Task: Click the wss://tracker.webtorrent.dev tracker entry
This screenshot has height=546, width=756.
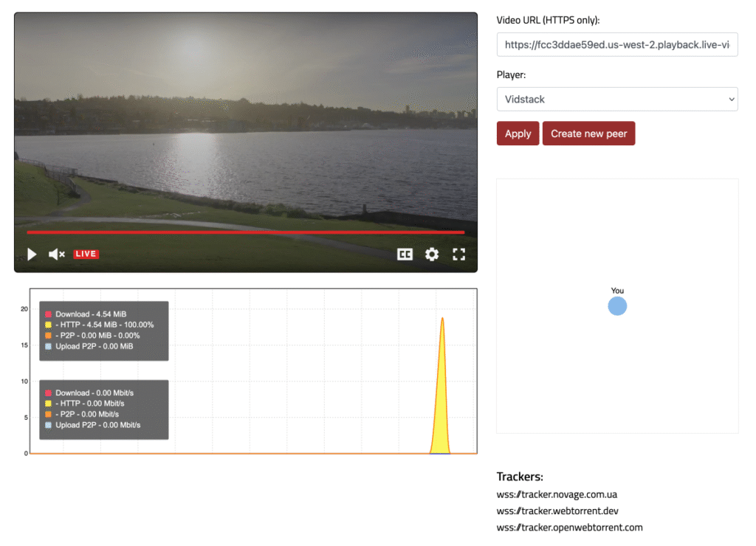Action: tap(557, 511)
